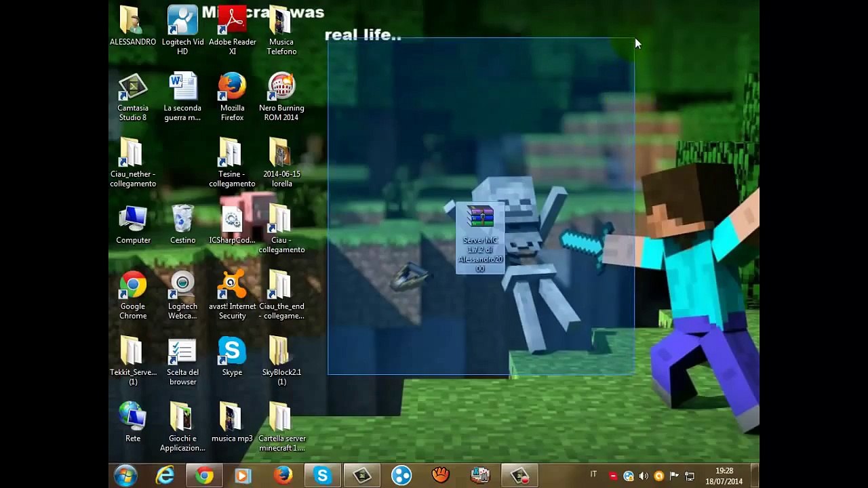Screen dimensions: 868x488
Task: Open the volume speaker tray icon
Action: 644,476
